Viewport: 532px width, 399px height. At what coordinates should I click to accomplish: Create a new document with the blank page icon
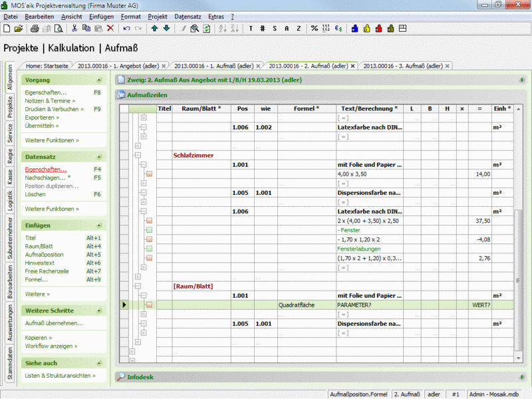(7, 29)
